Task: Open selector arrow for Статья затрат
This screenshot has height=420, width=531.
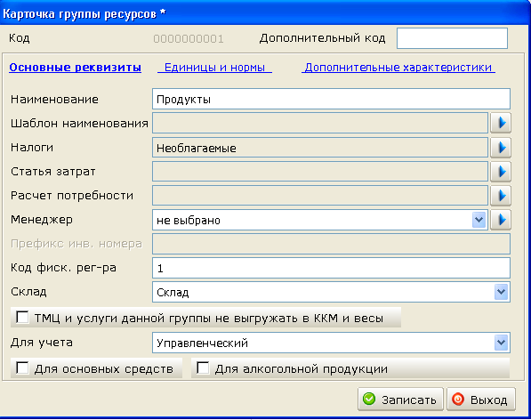Action: click(x=501, y=172)
